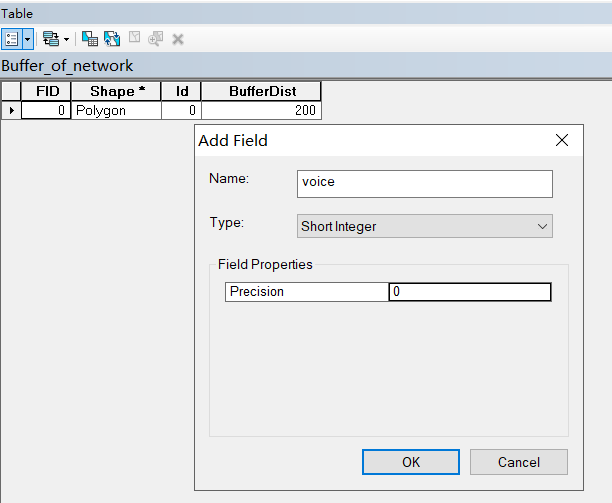
Task: Open the Table Options menu icon
Action: click(12, 39)
